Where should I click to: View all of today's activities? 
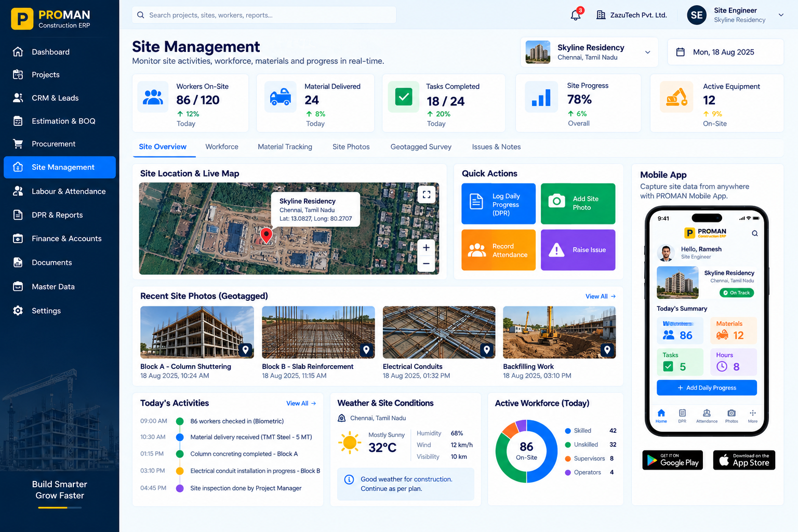301,403
